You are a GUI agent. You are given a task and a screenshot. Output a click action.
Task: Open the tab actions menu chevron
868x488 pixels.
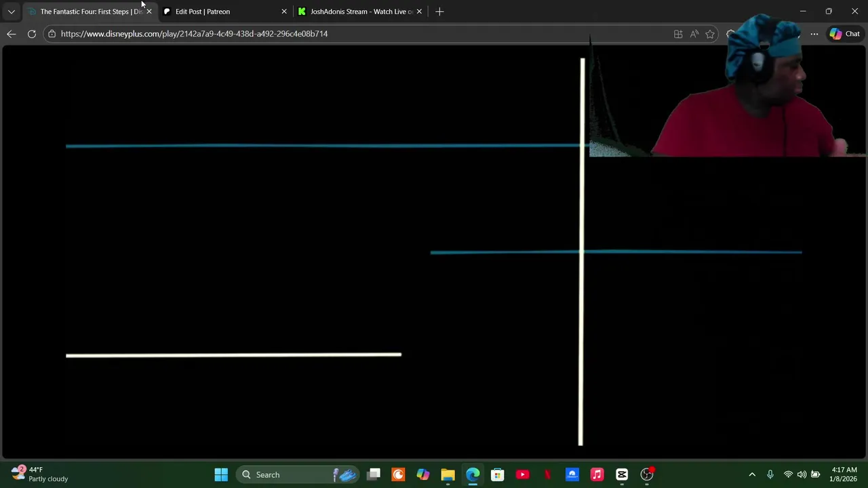[11, 12]
